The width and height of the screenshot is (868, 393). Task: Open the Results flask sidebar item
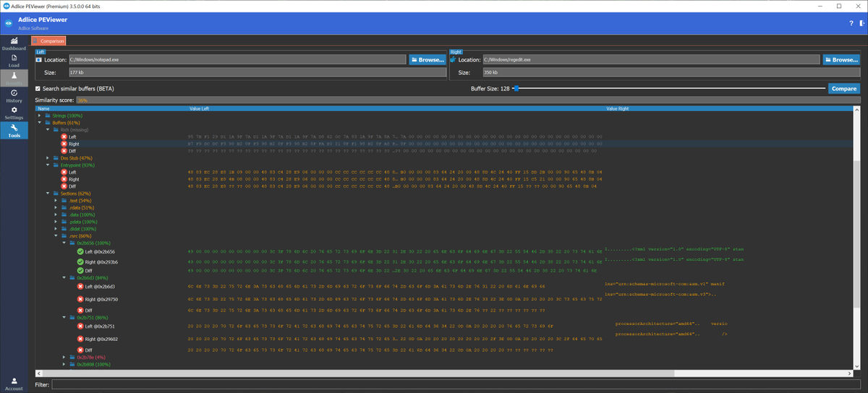[x=14, y=78]
